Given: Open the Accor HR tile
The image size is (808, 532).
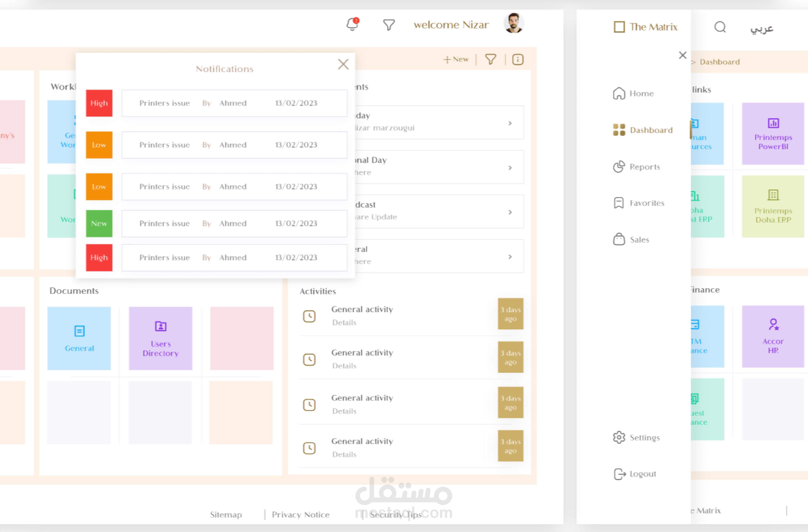Looking at the screenshot, I should [x=773, y=336].
